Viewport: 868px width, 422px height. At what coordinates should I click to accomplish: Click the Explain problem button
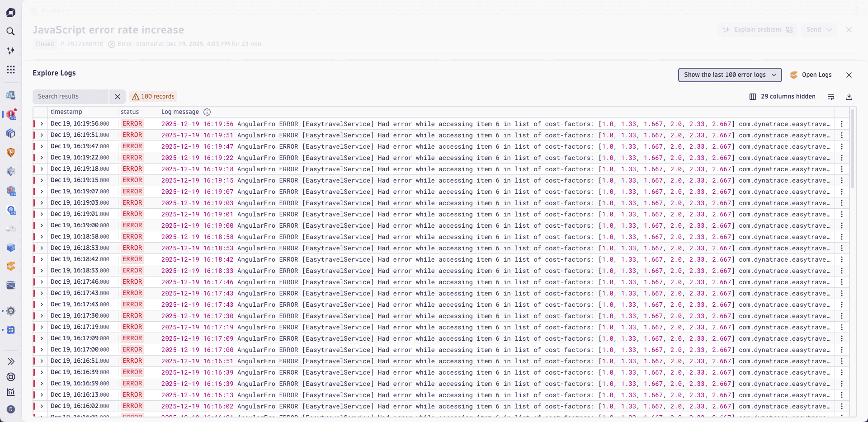pos(757,29)
